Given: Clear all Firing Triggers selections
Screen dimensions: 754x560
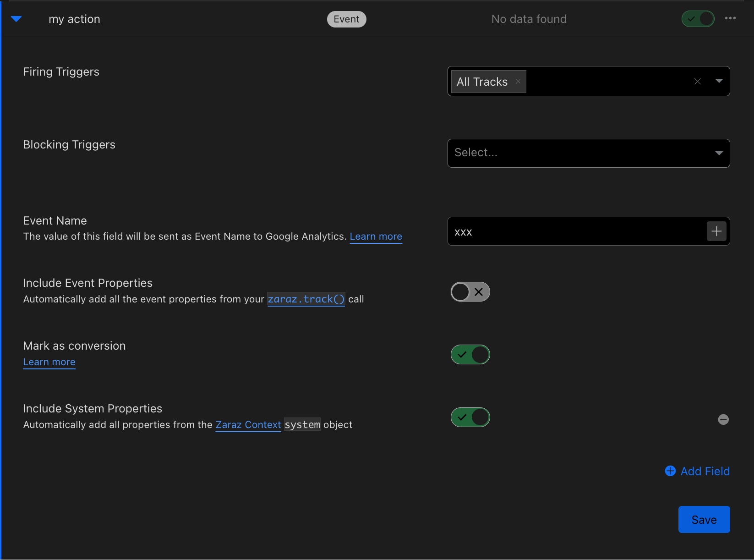Looking at the screenshot, I should (x=697, y=82).
